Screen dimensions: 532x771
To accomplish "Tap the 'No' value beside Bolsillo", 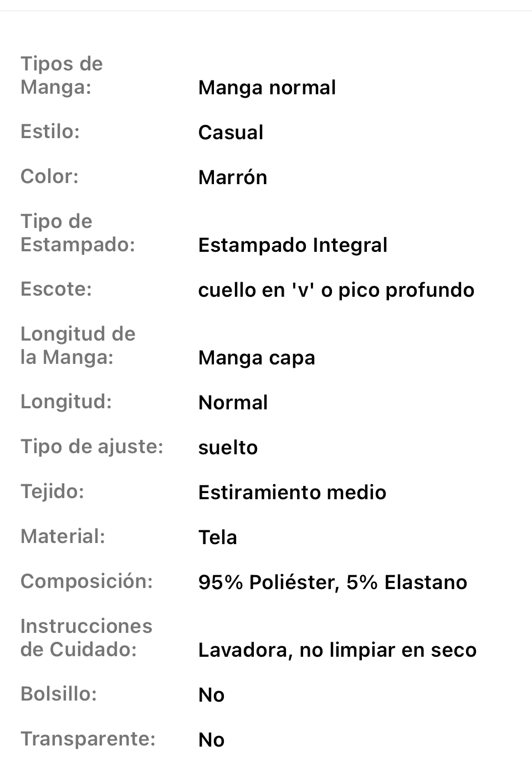I will click(211, 695).
